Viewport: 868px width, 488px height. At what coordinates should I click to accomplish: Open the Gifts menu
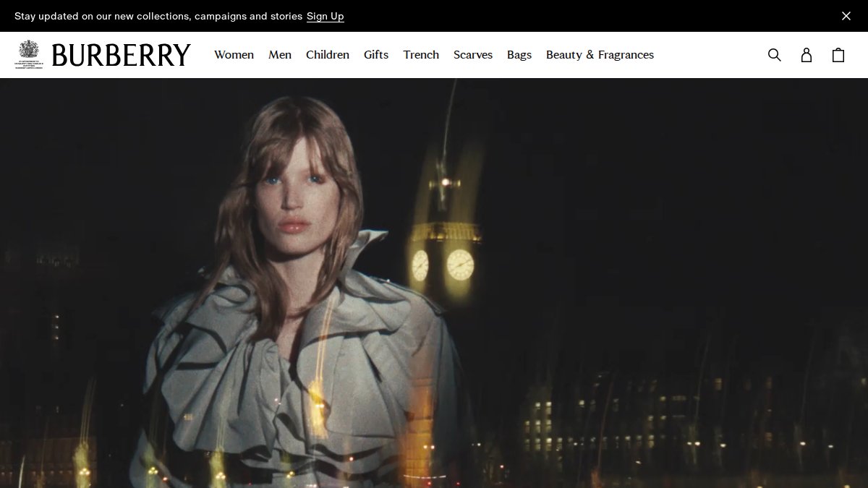376,55
